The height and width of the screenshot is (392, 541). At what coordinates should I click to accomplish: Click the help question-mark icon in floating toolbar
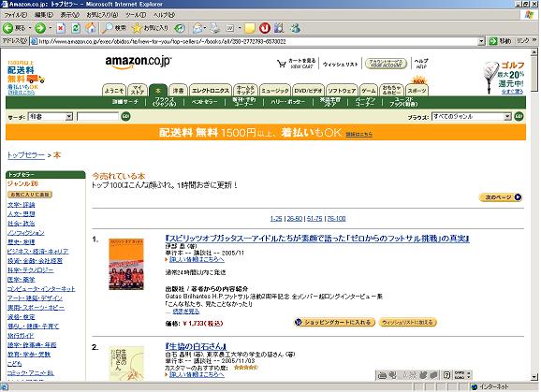446,375
